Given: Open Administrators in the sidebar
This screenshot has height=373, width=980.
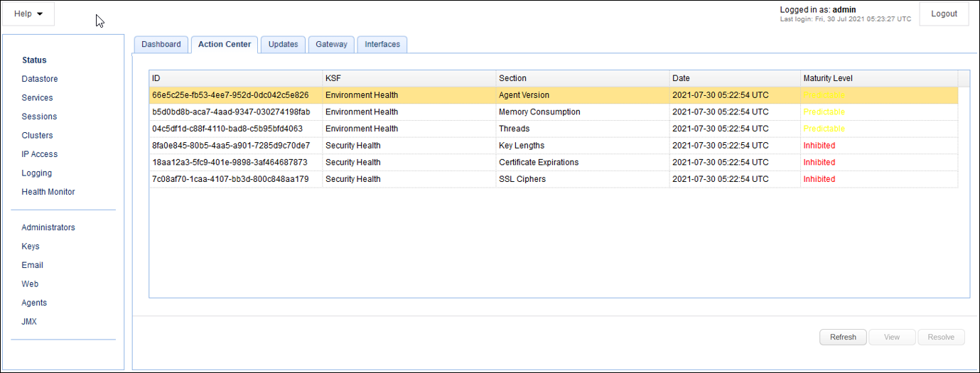Looking at the screenshot, I should pos(48,227).
